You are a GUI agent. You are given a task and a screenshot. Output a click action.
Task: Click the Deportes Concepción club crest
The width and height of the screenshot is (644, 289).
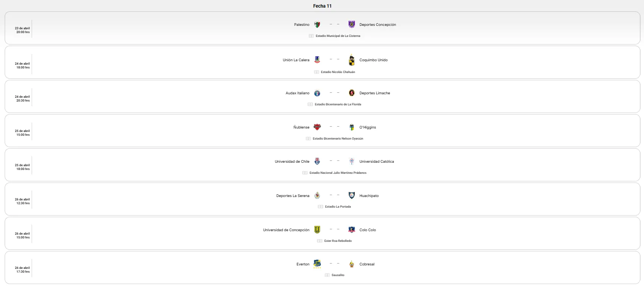352,24
